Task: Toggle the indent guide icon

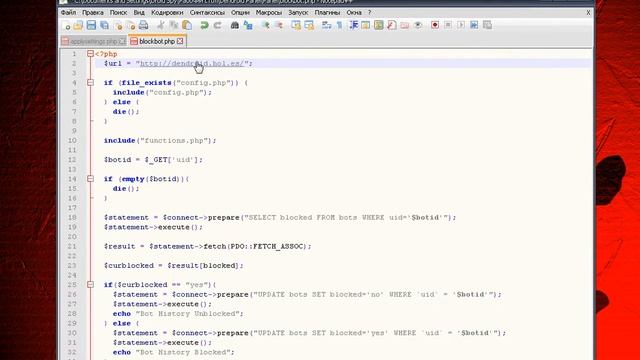Action: tap(353, 25)
